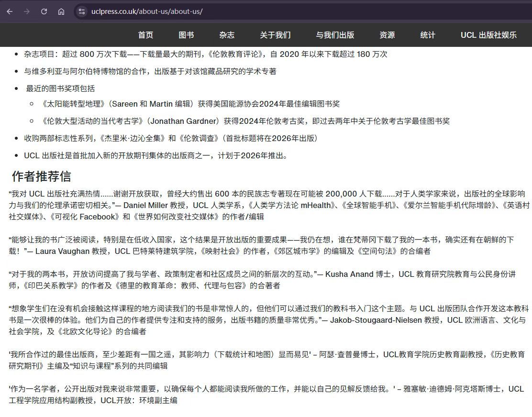Go to the 杂志 menu item

pyautogui.click(x=227, y=35)
